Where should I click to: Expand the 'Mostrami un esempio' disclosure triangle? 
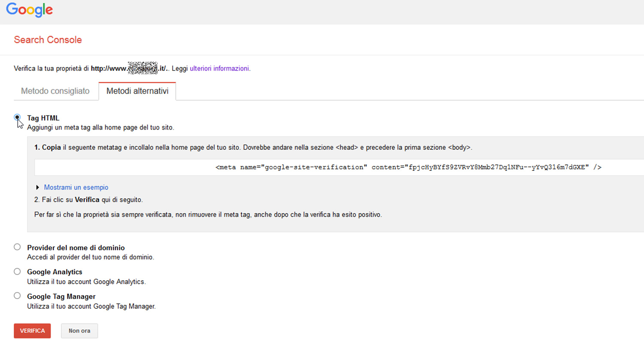click(39, 188)
